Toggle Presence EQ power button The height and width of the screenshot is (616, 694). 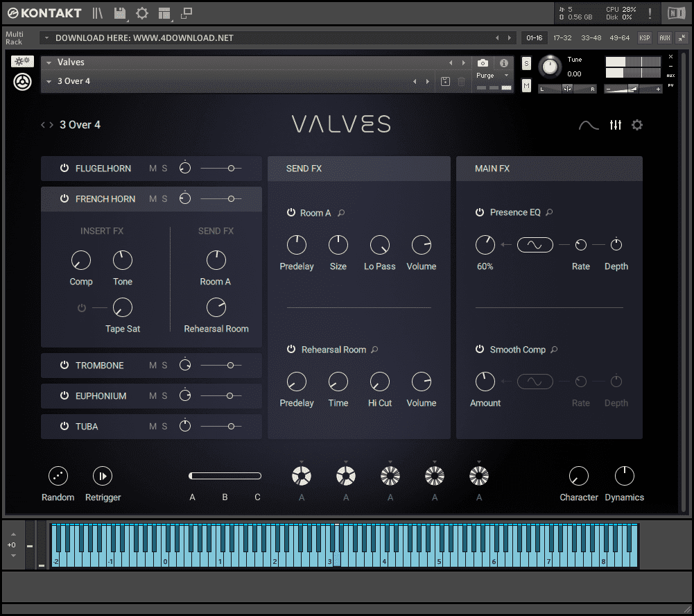(479, 212)
